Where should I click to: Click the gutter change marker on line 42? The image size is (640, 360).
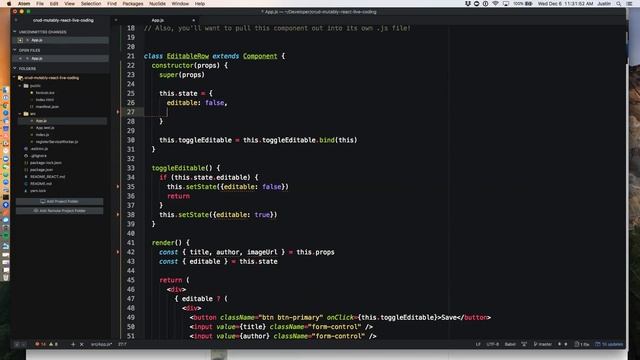click(x=118, y=252)
